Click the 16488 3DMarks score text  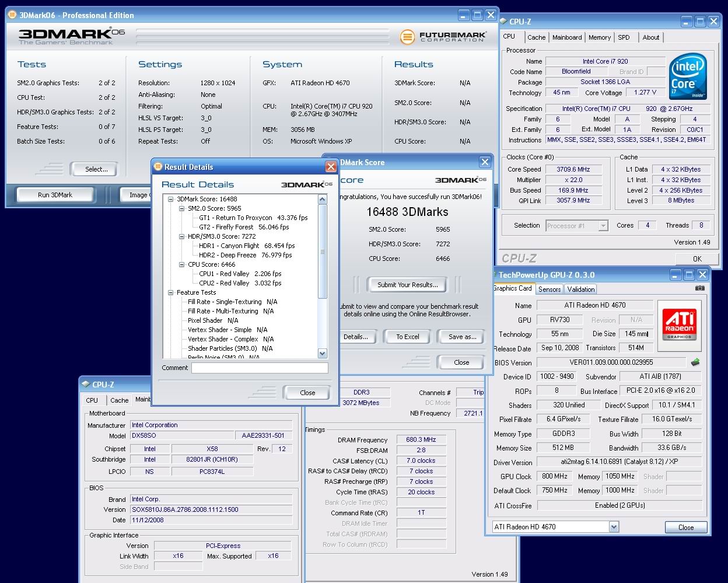(x=407, y=212)
